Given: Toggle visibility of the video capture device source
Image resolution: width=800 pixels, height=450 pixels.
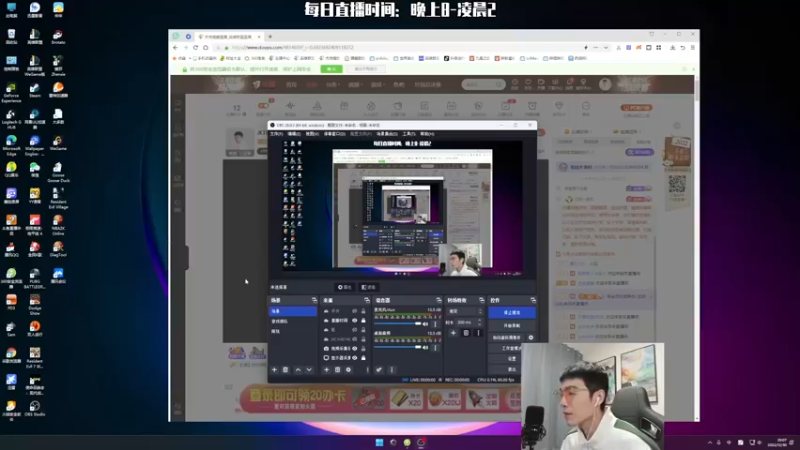Looking at the screenshot, I should point(355,348).
